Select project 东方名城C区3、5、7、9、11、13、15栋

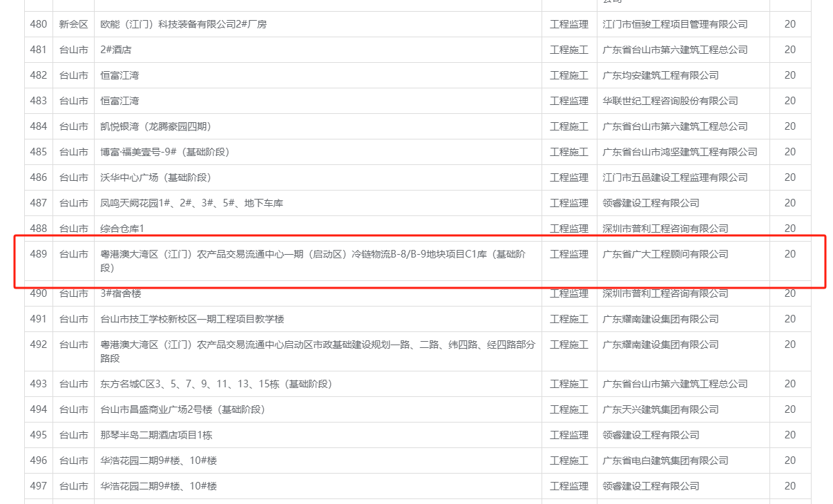coord(216,384)
